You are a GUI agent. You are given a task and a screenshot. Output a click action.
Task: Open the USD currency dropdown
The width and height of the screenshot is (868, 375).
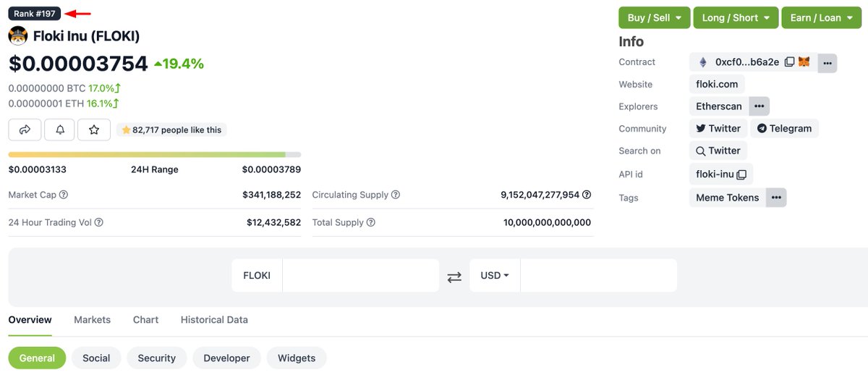pyautogui.click(x=495, y=276)
